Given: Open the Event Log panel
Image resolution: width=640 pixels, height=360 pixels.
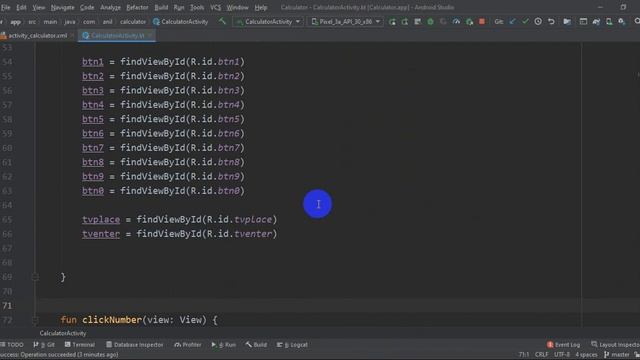Looking at the screenshot, I should [564, 345].
